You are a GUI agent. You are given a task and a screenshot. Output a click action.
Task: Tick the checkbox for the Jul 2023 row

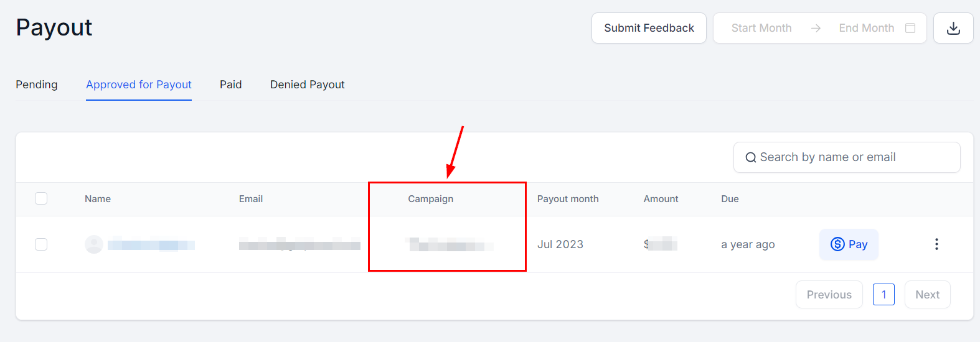41,244
